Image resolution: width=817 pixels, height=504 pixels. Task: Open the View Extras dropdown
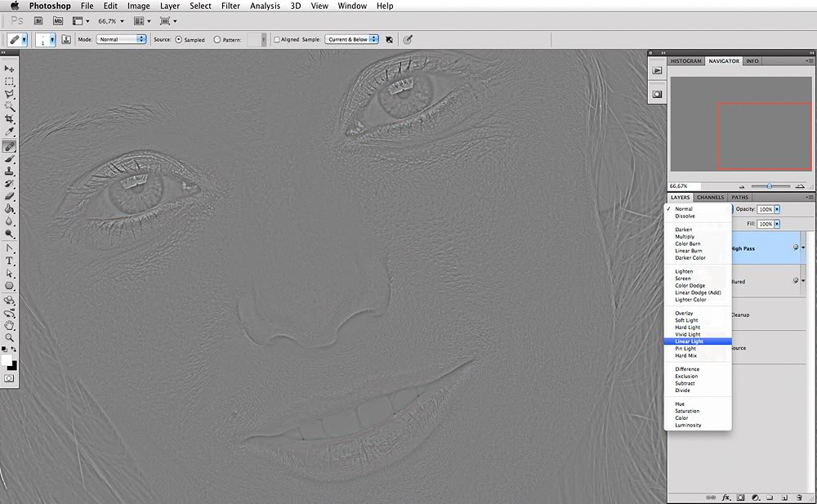pos(81,21)
